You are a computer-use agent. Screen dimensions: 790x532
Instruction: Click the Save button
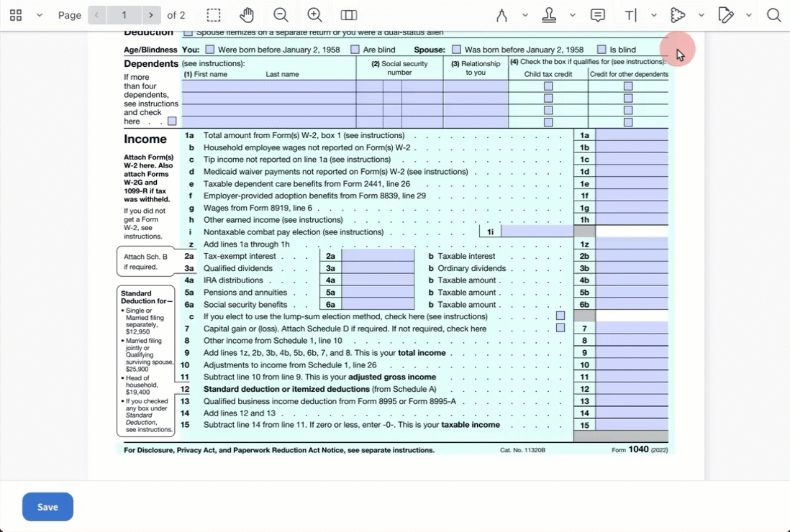(x=47, y=507)
